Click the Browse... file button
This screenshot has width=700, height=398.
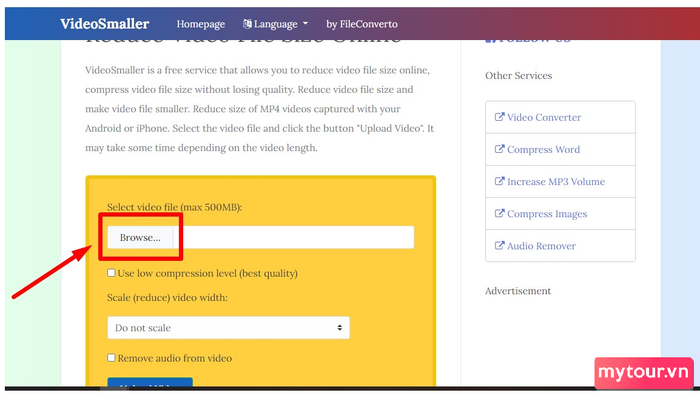(140, 237)
